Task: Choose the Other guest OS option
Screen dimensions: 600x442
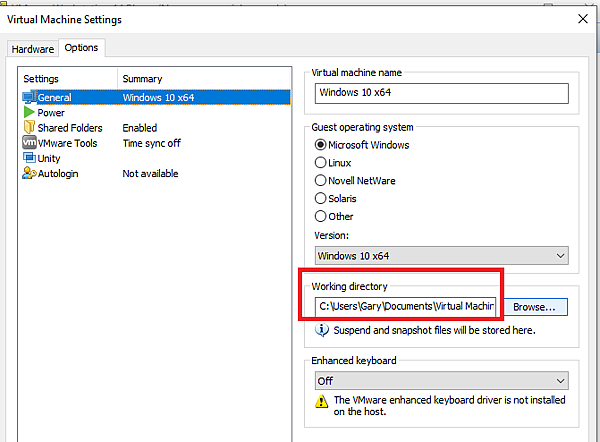Action: [320, 216]
